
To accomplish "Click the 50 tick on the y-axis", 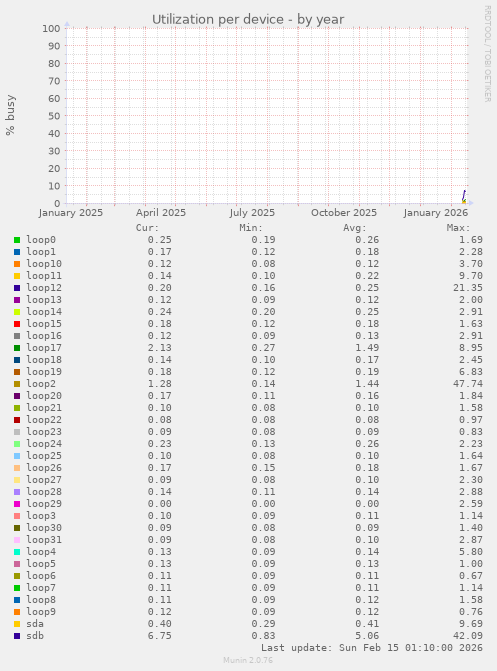I will click(x=54, y=116).
